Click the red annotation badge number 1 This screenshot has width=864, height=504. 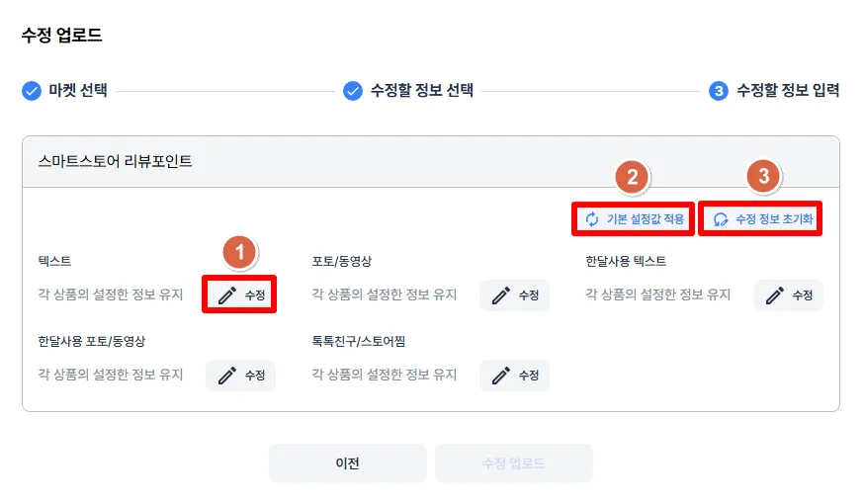[239, 252]
